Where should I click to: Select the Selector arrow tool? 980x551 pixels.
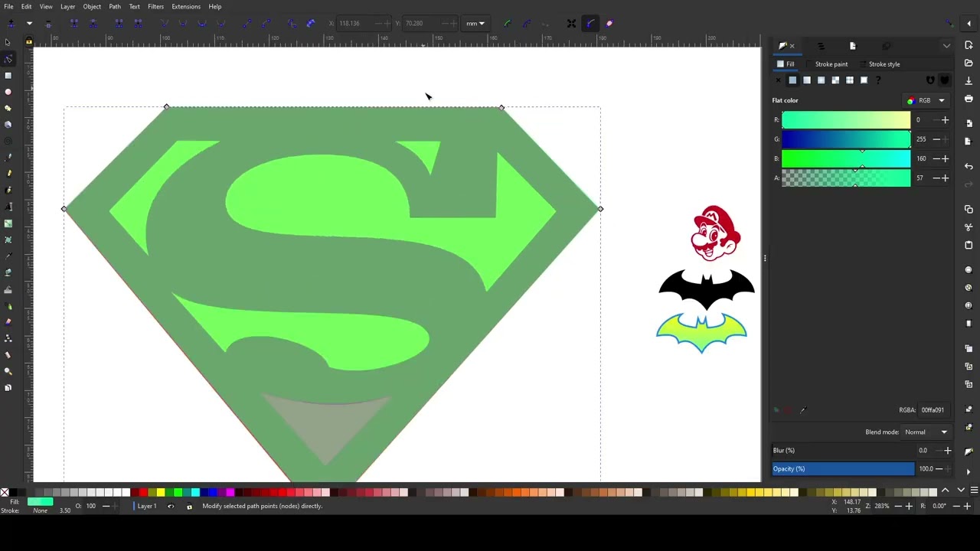click(8, 42)
